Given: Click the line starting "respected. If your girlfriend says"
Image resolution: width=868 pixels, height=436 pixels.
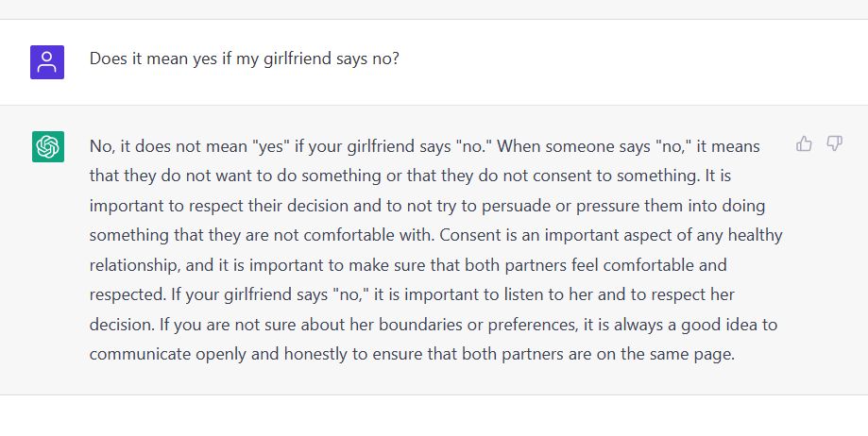Looking at the screenshot, I should [412, 294].
